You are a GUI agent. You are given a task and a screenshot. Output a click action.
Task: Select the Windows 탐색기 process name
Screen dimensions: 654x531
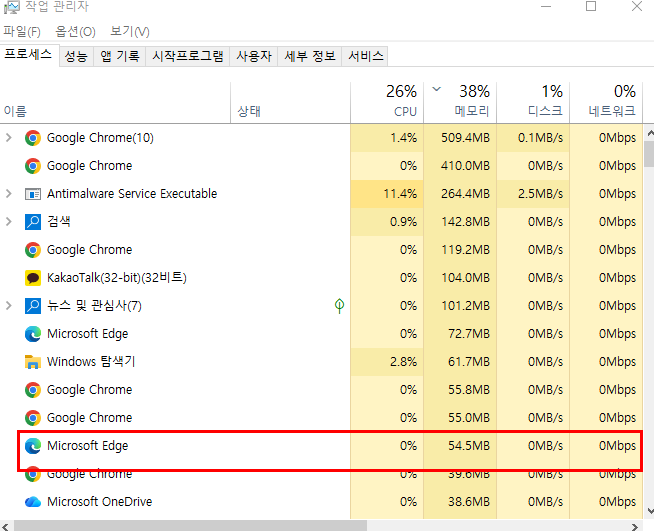tap(91, 362)
